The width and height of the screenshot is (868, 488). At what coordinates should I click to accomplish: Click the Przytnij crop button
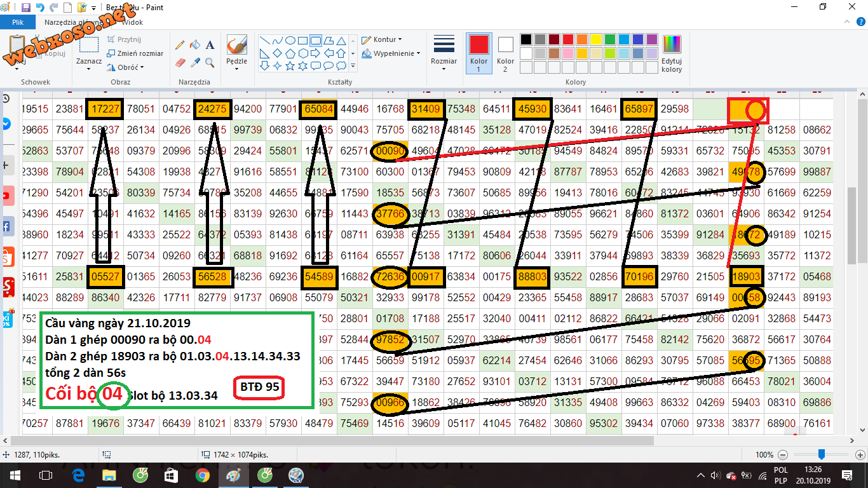(124, 39)
